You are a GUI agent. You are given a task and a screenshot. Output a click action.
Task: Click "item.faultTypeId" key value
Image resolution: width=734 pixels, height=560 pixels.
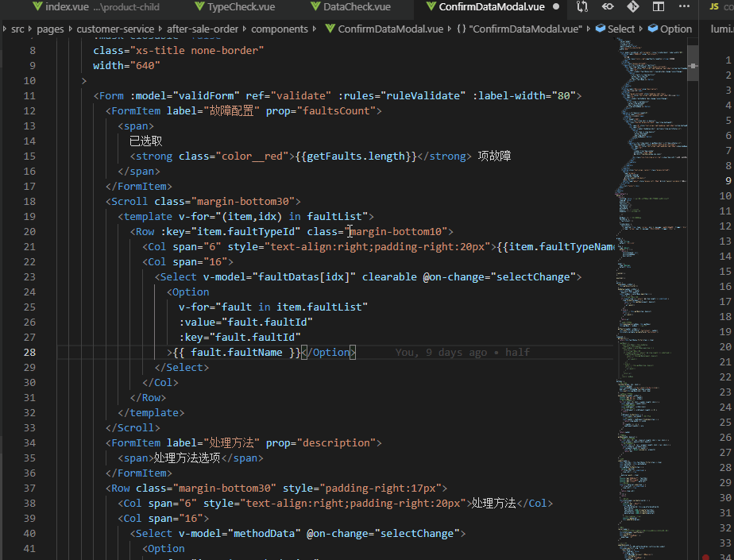(245, 231)
